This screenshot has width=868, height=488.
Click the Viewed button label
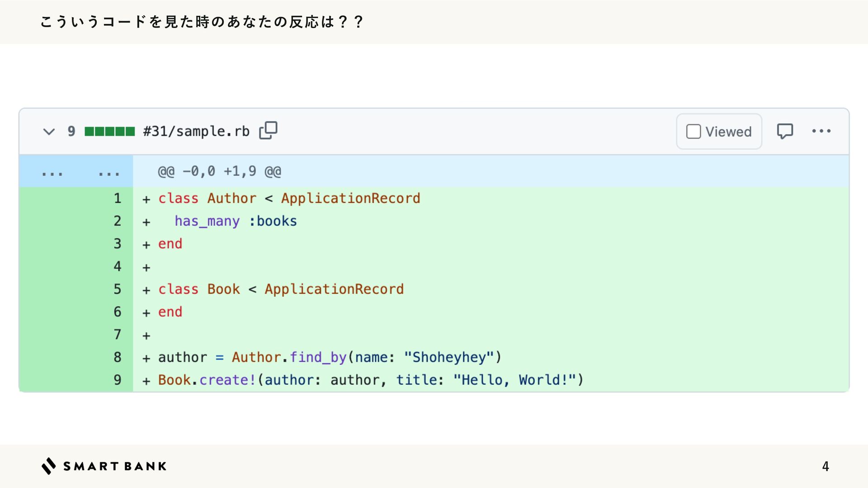click(728, 131)
